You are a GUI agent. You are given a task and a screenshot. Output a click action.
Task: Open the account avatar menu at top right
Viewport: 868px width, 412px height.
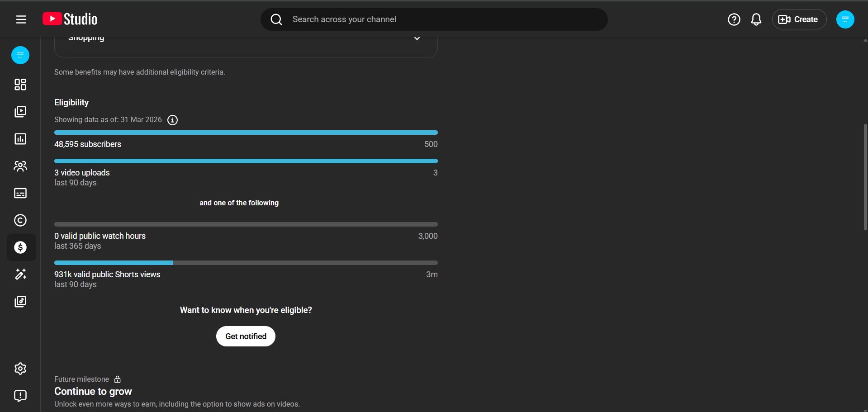[x=845, y=19]
